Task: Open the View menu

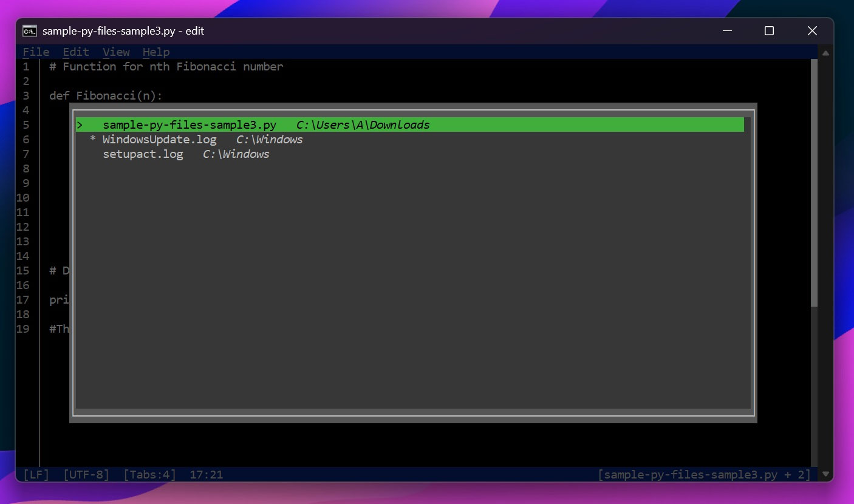Action: pyautogui.click(x=116, y=52)
